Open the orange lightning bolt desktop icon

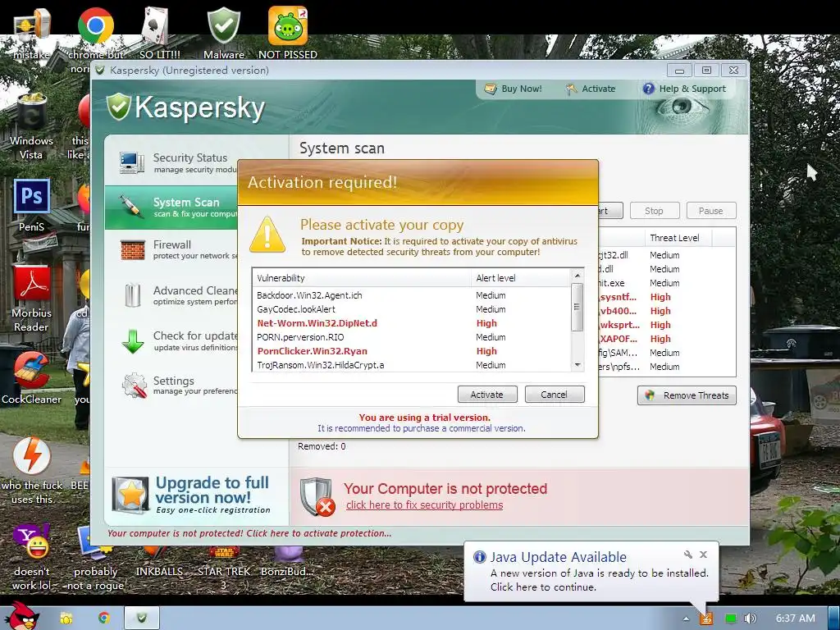(x=32, y=456)
